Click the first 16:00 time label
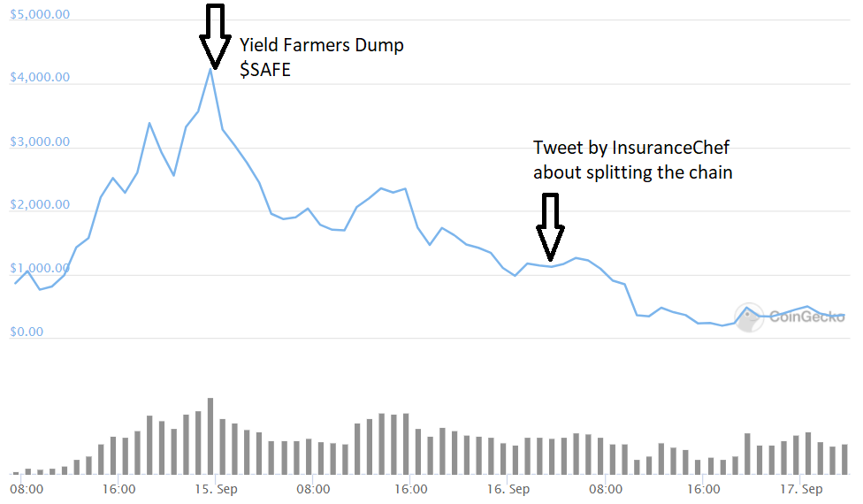Image resolution: width=863 pixels, height=504 pixels. pyautogui.click(x=118, y=489)
